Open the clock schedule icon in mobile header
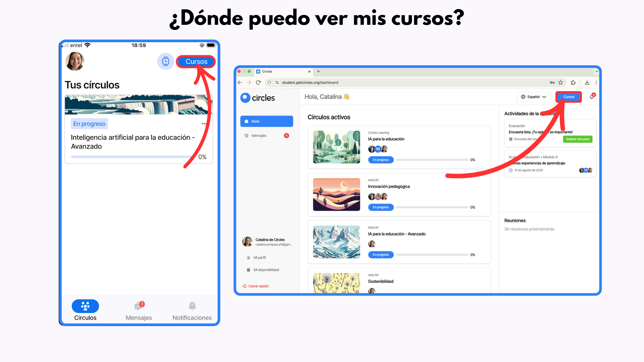This screenshot has width=644, height=362. (x=166, y=61)
